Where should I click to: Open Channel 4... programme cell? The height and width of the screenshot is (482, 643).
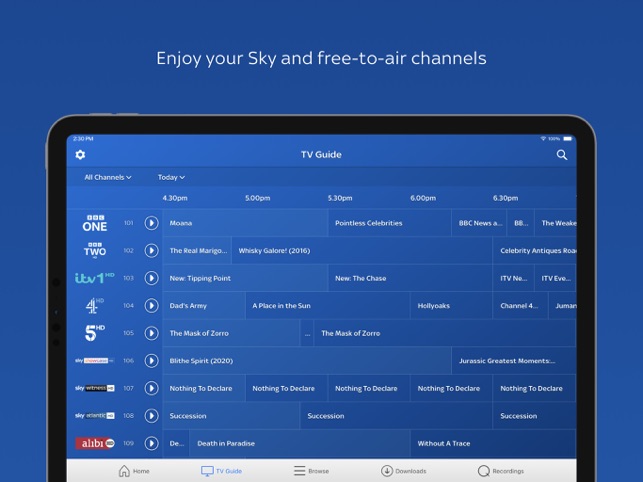tap(520, 306)
